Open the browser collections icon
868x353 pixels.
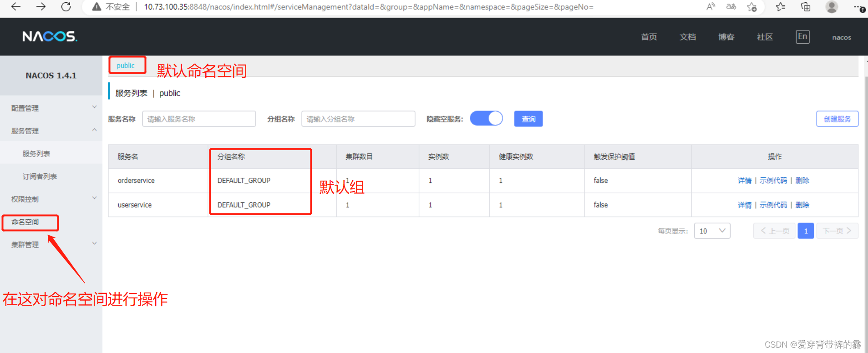806,6
